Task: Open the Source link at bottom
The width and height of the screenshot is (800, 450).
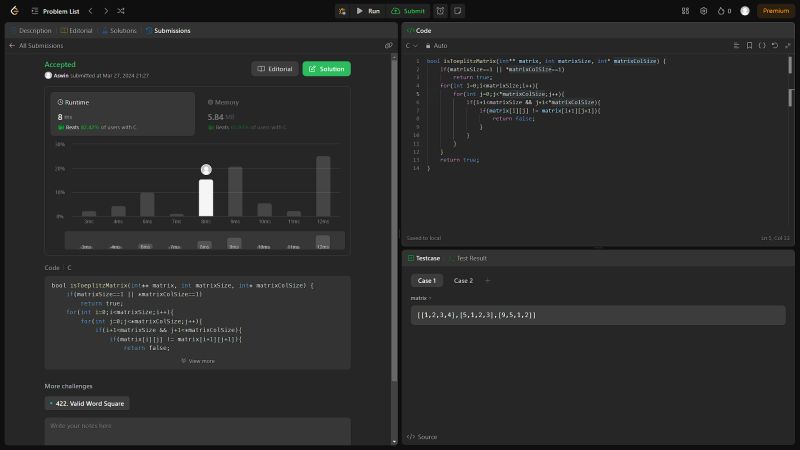Action: [422, 437]
